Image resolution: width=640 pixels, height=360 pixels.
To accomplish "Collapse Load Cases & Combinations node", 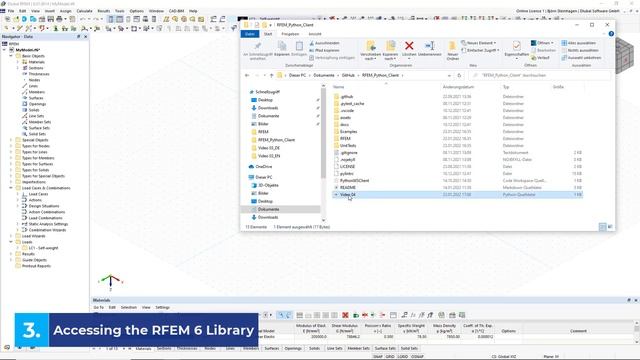I will tap(11, 188).
